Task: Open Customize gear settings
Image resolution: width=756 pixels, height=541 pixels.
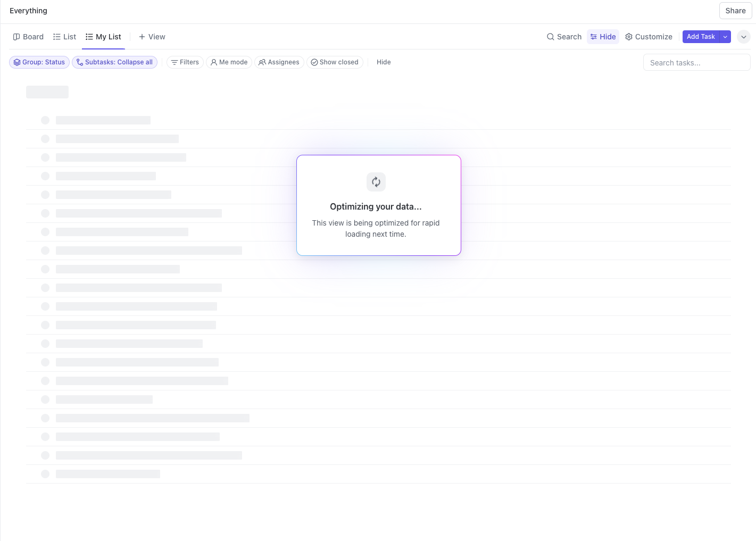Action: (x=649, y=37)
